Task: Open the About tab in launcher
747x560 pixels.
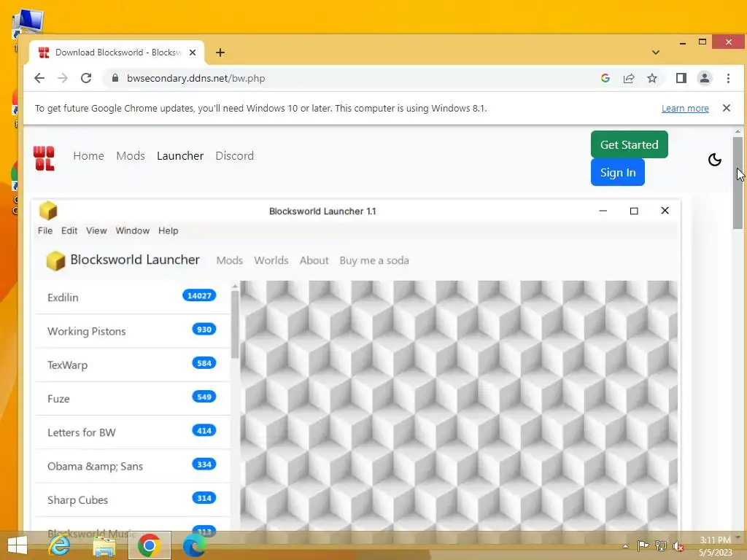Action: pyautogui.click(x=314, y=260)
